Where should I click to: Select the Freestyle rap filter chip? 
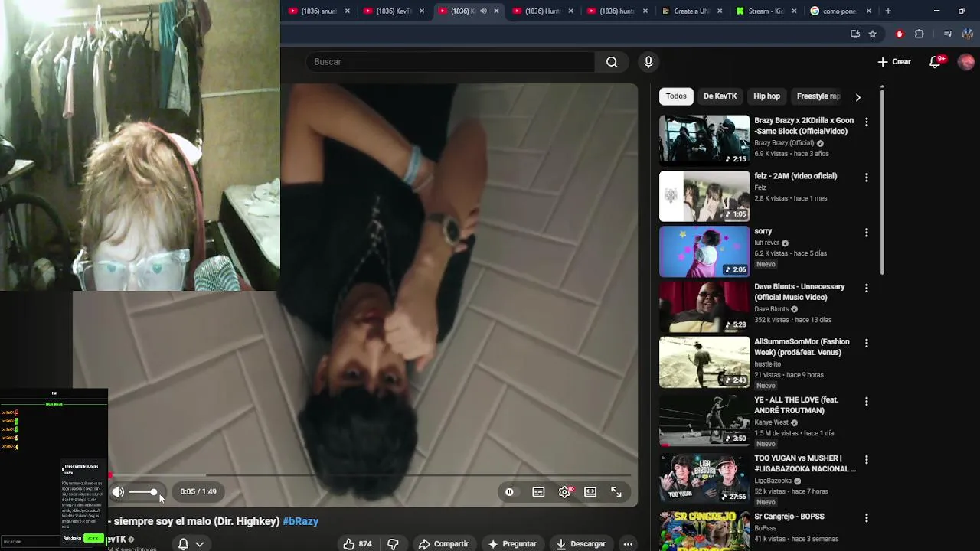point(818,96)
